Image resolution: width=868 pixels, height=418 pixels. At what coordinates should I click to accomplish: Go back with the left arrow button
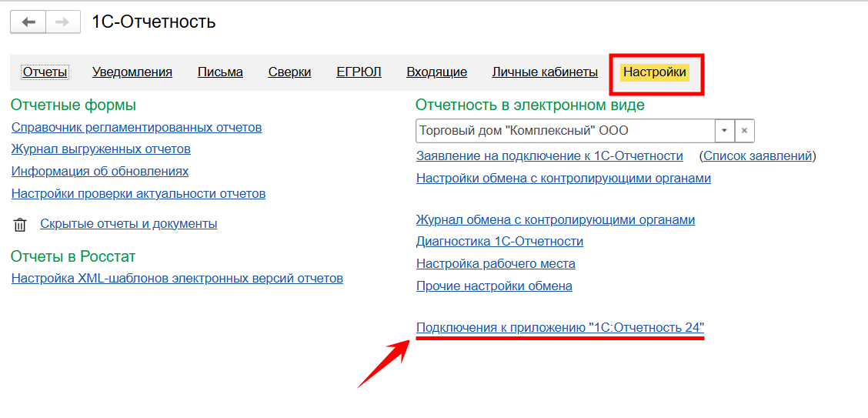coord(28,22)
